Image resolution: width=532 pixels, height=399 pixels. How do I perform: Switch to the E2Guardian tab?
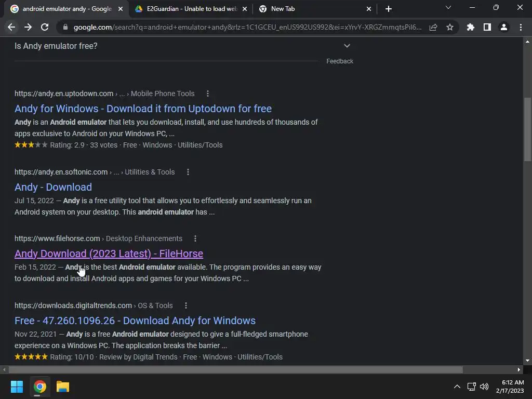pyautogui.click(x=191, y=9)
